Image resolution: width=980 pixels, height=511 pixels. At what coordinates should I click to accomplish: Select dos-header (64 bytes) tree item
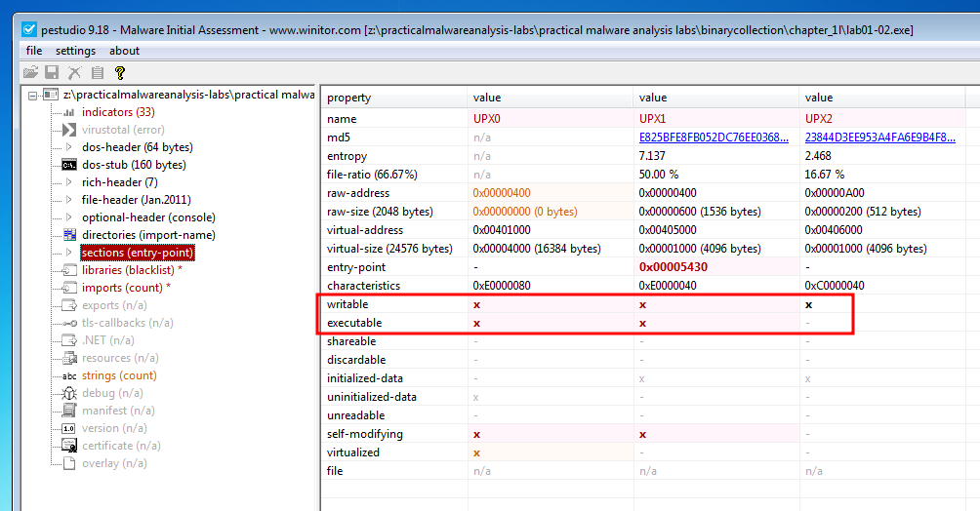point(138,147)
